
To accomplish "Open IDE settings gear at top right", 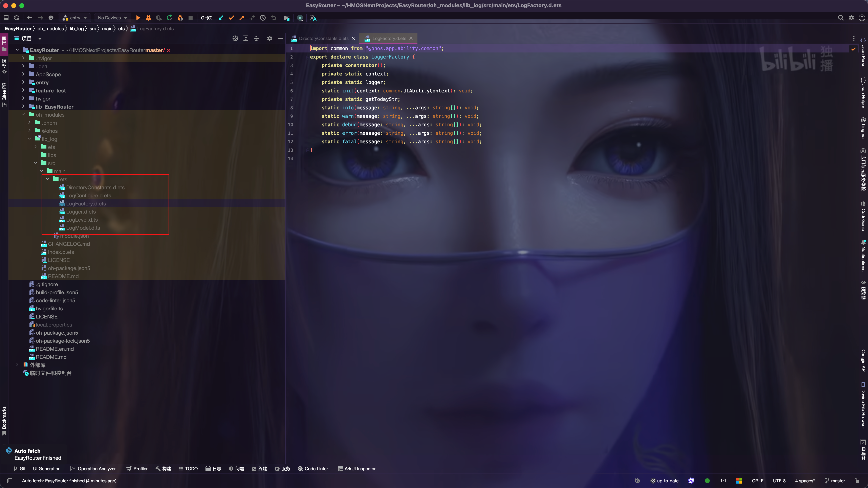I will coord(851,18).
